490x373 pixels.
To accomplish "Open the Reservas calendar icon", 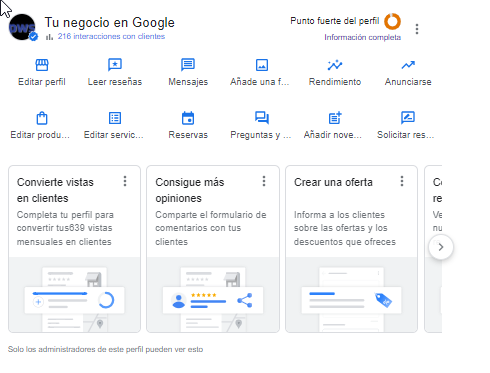I will tap(188, 118).
